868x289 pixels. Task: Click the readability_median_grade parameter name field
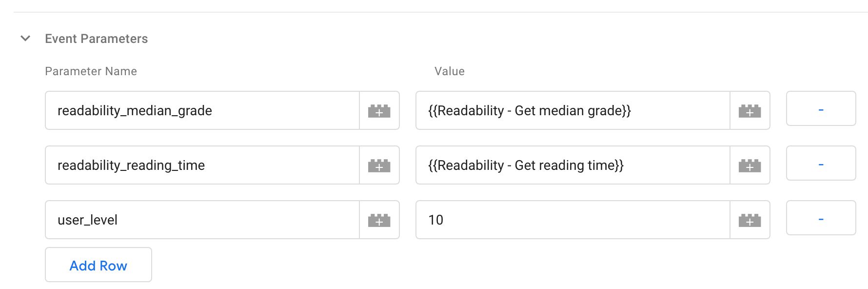coord(202,110)
